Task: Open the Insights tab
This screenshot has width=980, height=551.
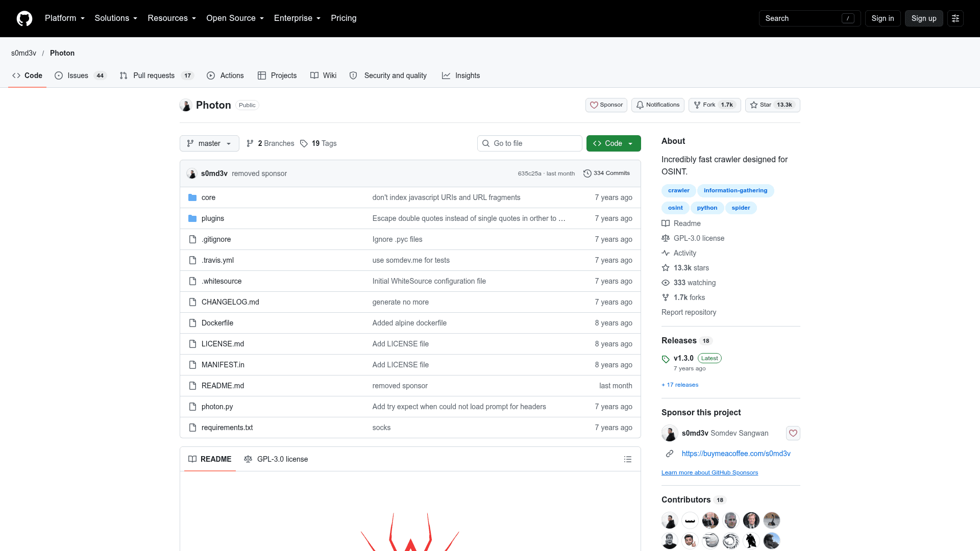Action: point(461,76)
